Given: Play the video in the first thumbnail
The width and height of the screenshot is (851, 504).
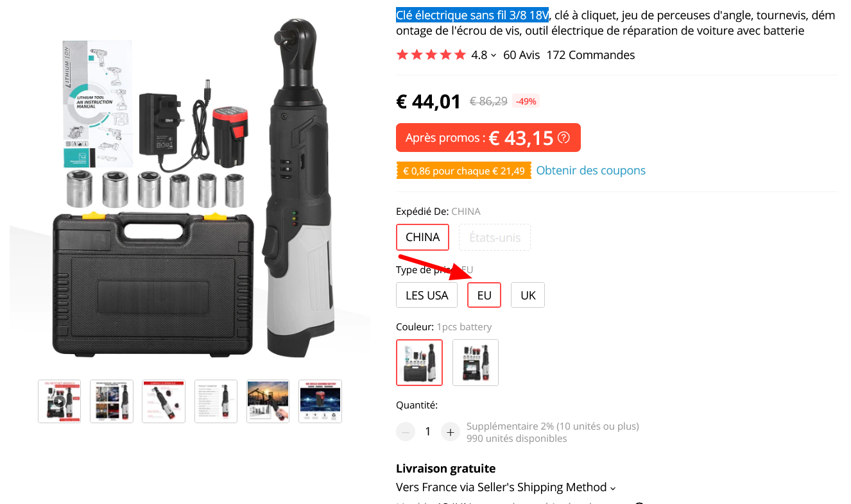Looking at the screenshot, I should pos(60,401).
